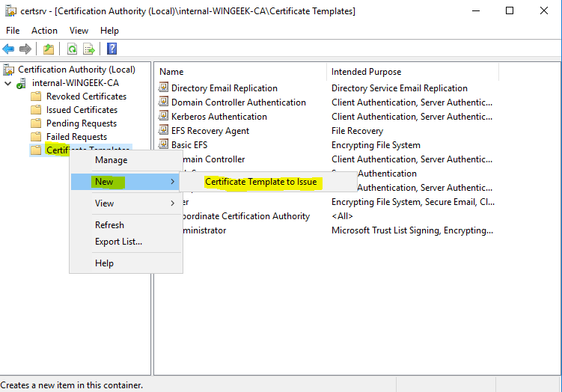Open the Help toolbar question mark icon

tap(112, 49)
